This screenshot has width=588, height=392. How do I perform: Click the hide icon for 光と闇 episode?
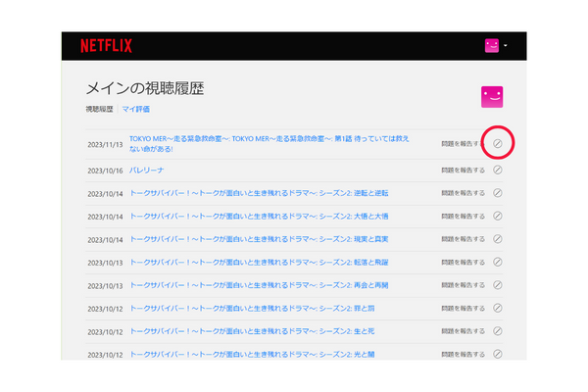[497, 354]
